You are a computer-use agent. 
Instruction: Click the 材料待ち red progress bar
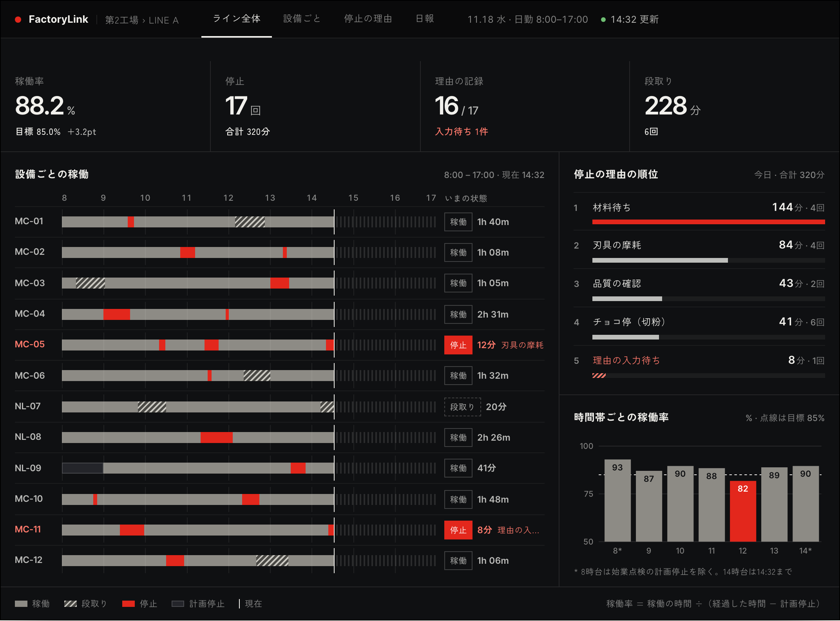pyautogui.click(x=708, y=222)
